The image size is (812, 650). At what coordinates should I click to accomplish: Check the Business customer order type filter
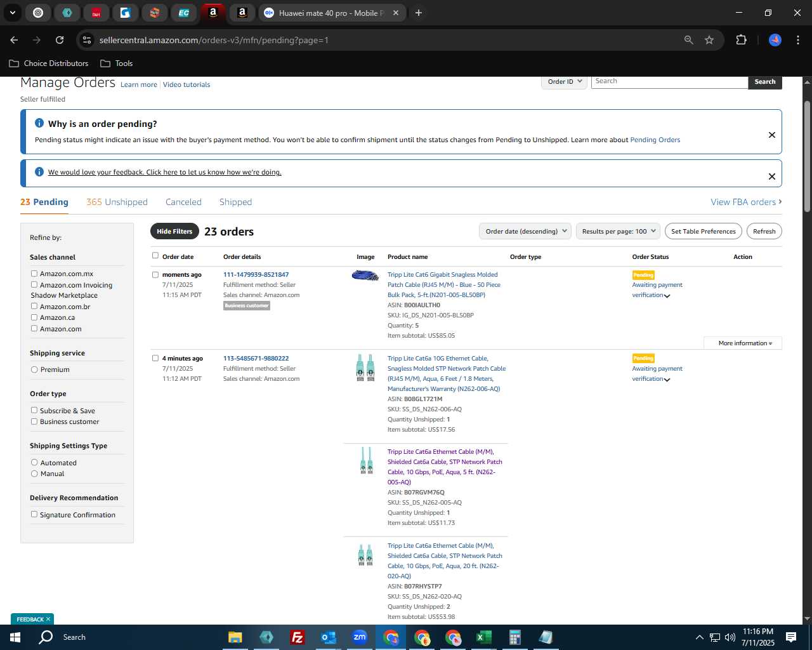(x=34, y=421)
